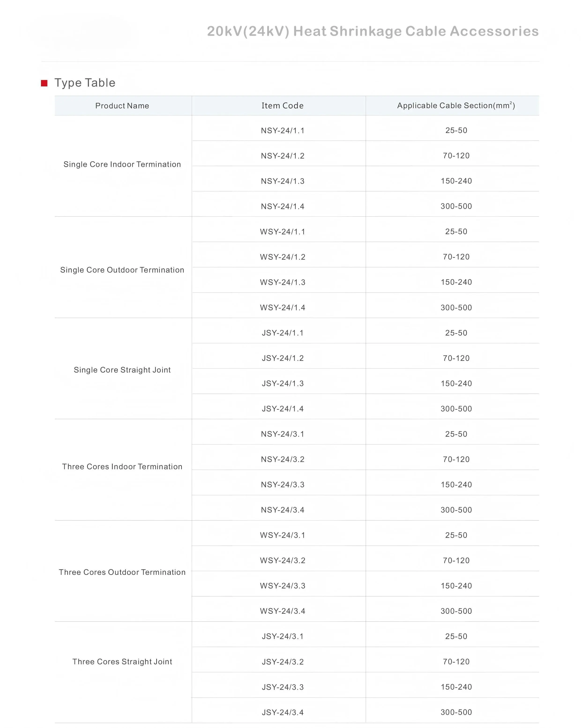This screenshot has height=728, width=581.
Task: Click item code NSY-24/1.3
Action: pyautogui.click(x=282, y=181)
